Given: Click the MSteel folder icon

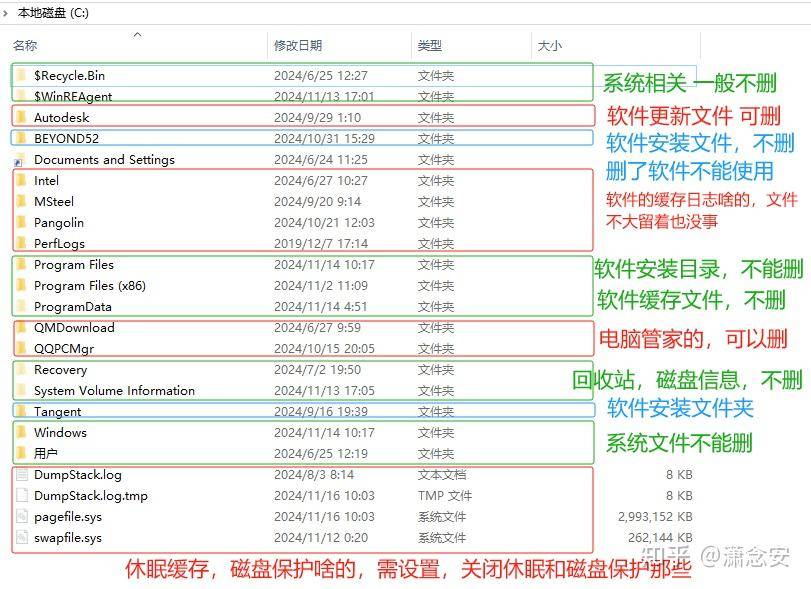Looking at the screenshot, I should pos(21,201).
